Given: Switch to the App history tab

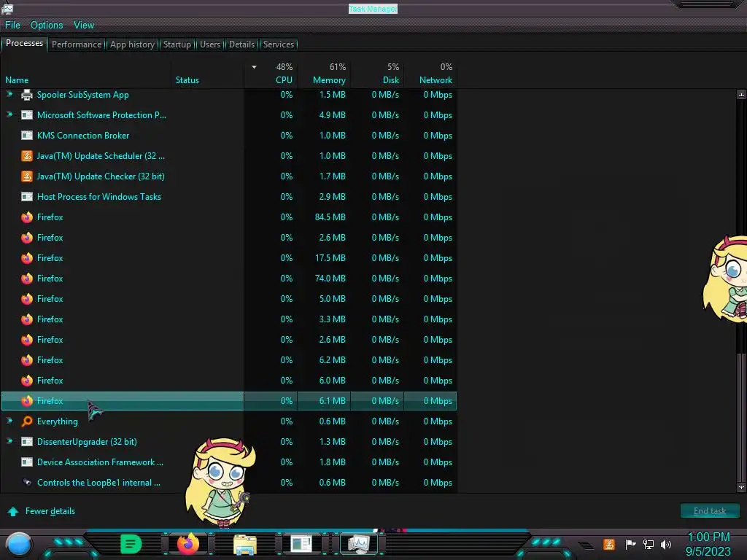Looking at the screenshot, I should (133, 44).
